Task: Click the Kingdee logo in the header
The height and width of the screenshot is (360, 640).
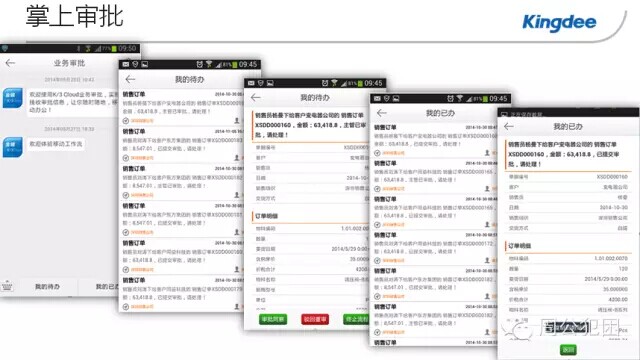Action: (559, 22)
